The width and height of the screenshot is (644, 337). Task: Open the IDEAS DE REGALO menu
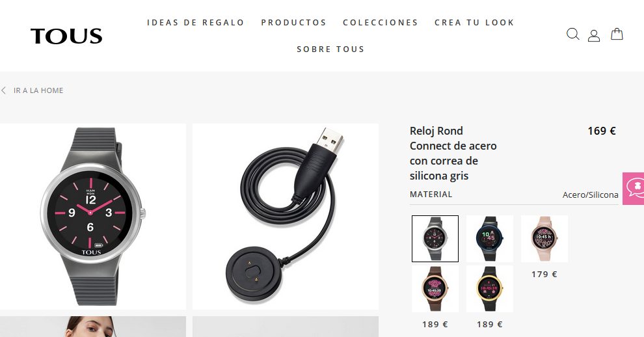pos(196,23)
